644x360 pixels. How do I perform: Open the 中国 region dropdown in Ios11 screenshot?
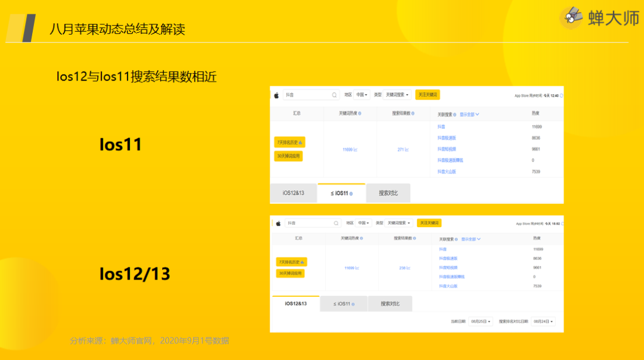362,95
